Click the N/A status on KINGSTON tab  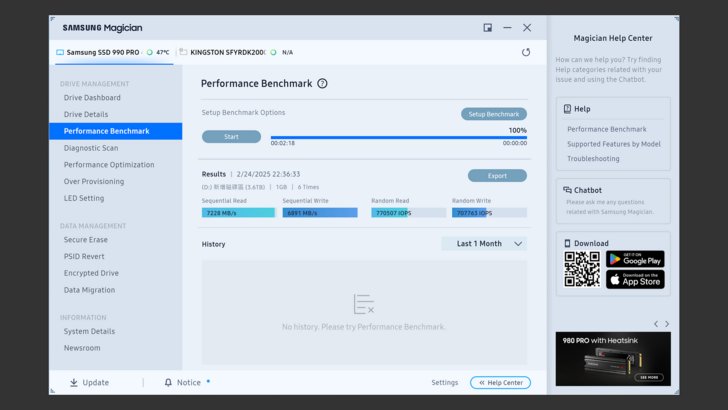pyautogui.click(x=287, y=52)
